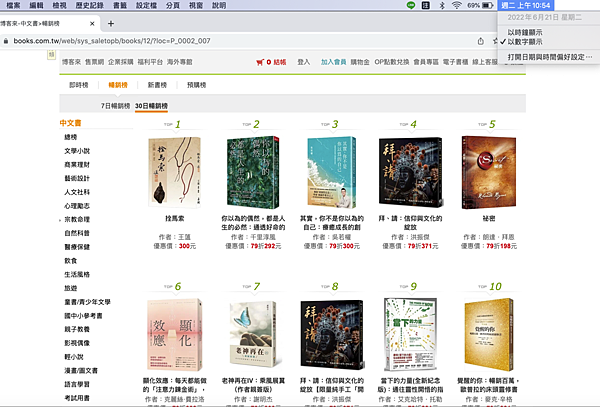The width and height of the screenshot is (600, 407).
Task: Switch to the 新書榜 tab
Action: click(157, 85)
